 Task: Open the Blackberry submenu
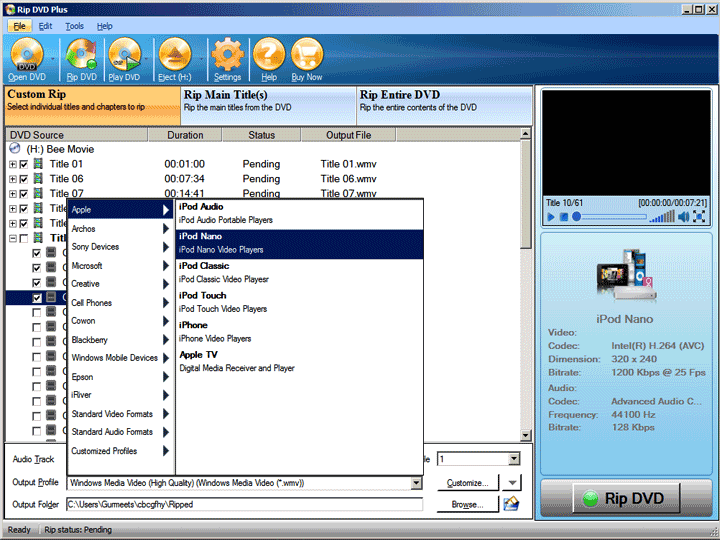click(x=120, y=339)
